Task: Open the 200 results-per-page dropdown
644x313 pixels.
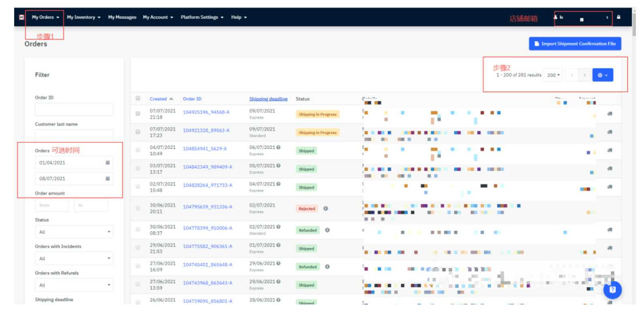Action: point(553,75)
